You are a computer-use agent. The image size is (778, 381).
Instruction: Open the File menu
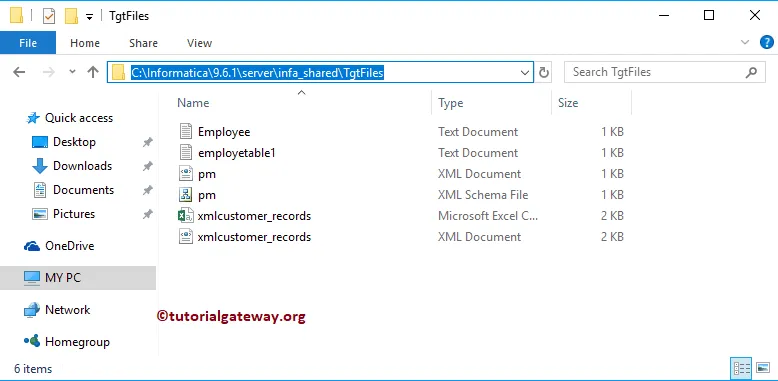[28, 43]
